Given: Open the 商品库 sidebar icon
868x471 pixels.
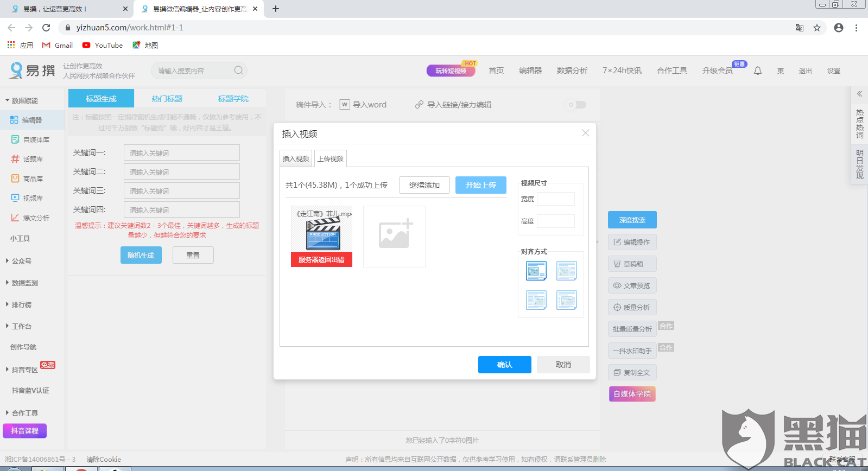Looking at the screenshot, I should [15, 179].
